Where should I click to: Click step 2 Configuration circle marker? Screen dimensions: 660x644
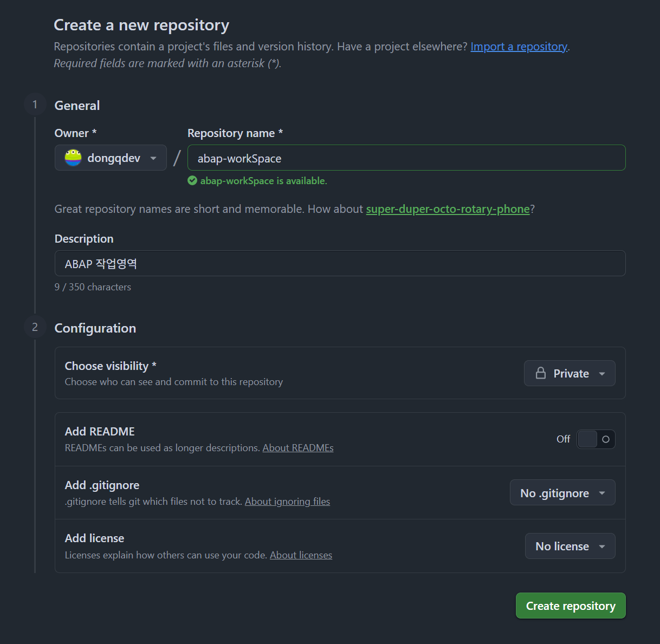[x=35, y=327]
